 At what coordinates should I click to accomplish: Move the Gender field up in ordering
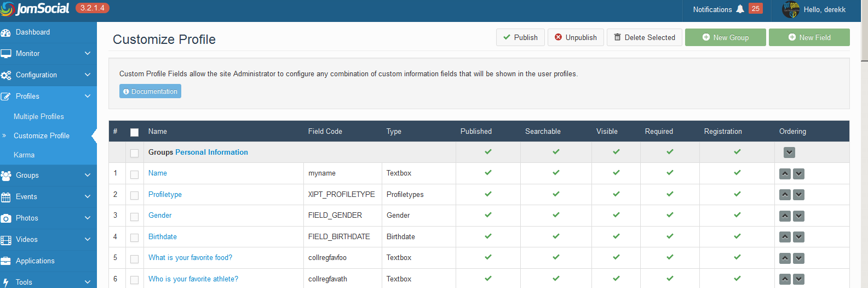[x=785, y=216]
